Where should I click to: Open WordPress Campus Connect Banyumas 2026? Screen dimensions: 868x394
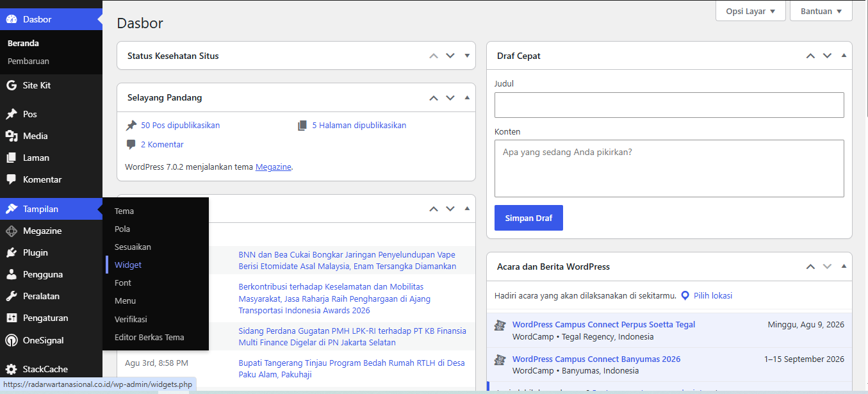coord(596,359)
